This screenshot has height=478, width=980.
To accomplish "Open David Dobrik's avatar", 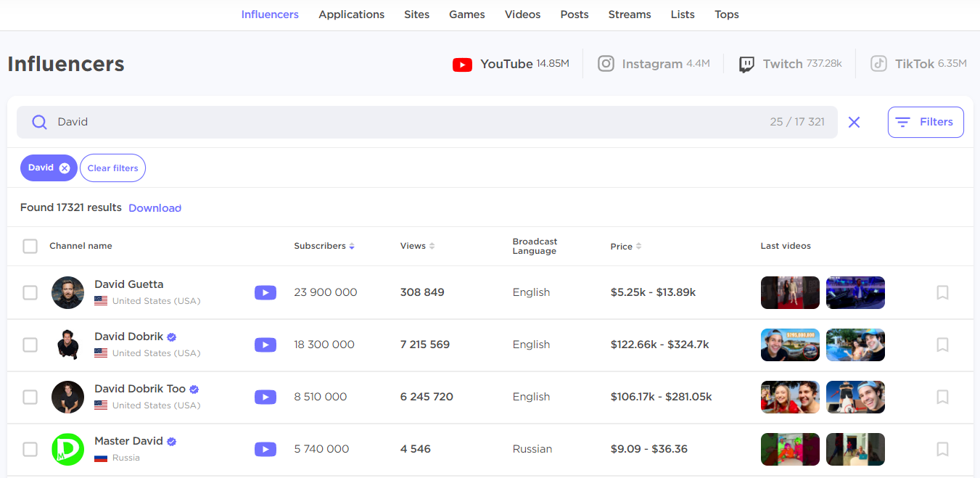I will tap(68, 345).
